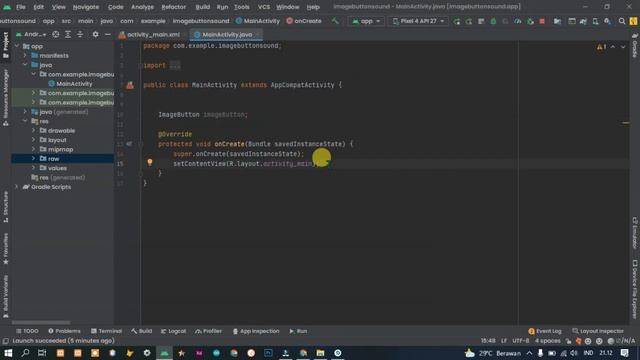Run the app with the green run icon
This screenshot has height=360, width=640.
pyautogui.click(x=456, y=21)
